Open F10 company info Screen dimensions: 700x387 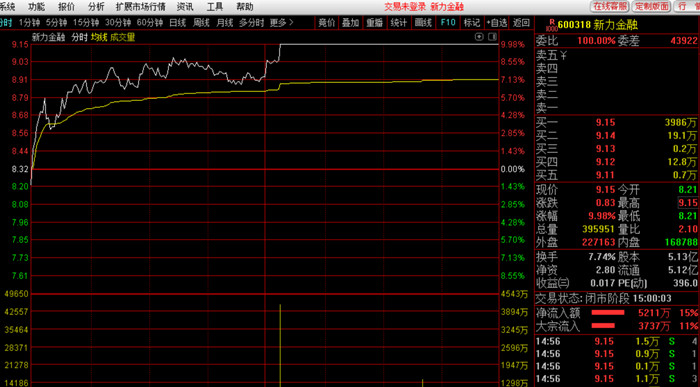447,22
